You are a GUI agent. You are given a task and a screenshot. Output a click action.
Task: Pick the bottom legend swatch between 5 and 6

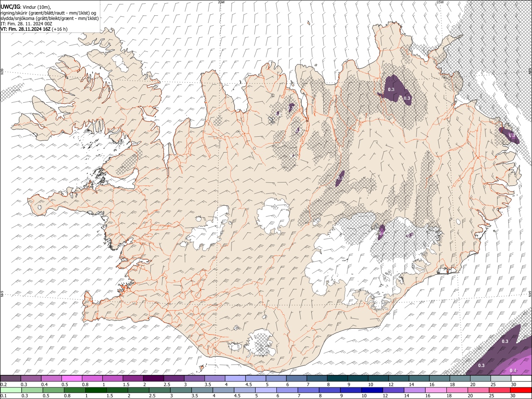pyautogui.click(x=265, y=390)
